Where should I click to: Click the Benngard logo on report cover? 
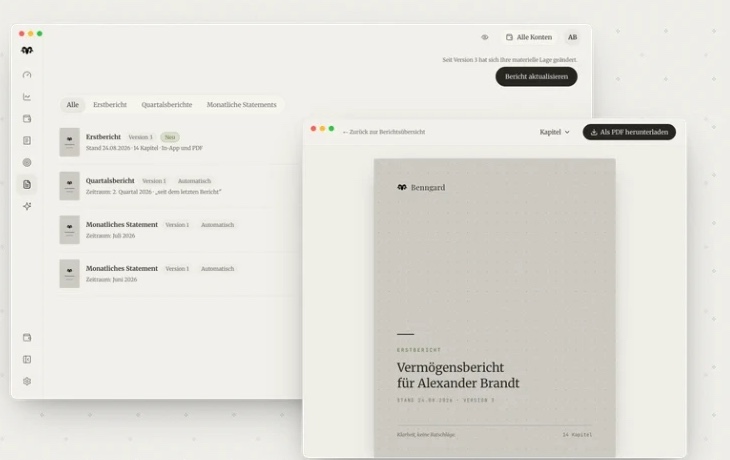[421, 188]
